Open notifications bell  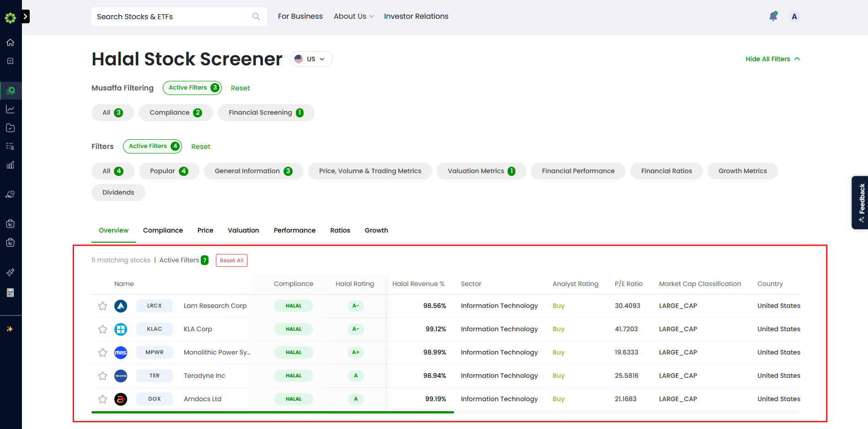[773, 16]
